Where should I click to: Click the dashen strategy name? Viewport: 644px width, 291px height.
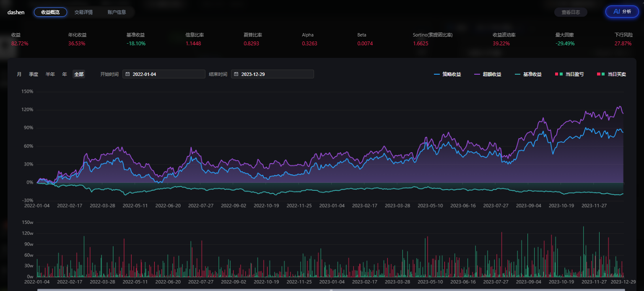click(x=16, y=12)
